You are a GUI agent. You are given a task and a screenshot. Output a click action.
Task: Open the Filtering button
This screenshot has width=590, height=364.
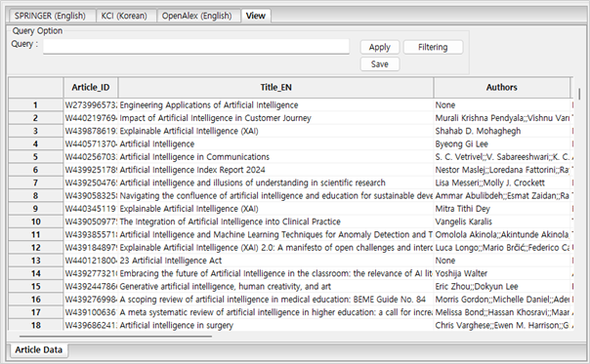[x=433, y=48]
